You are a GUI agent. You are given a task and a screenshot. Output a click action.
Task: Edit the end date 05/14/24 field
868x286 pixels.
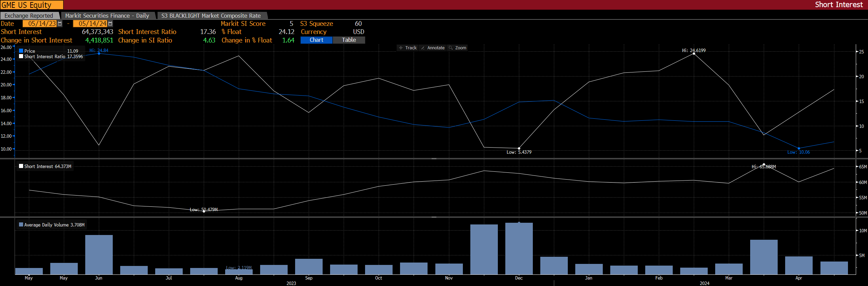[90, 23]
